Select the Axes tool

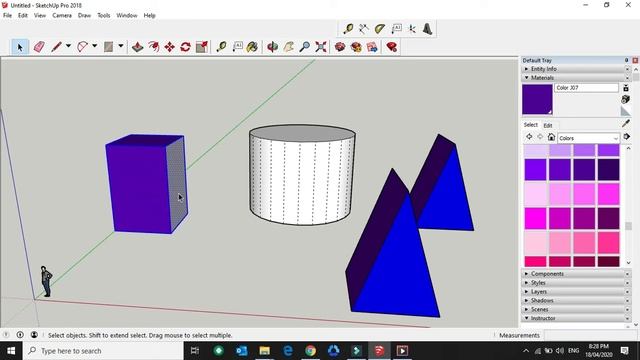pos(412,29)
